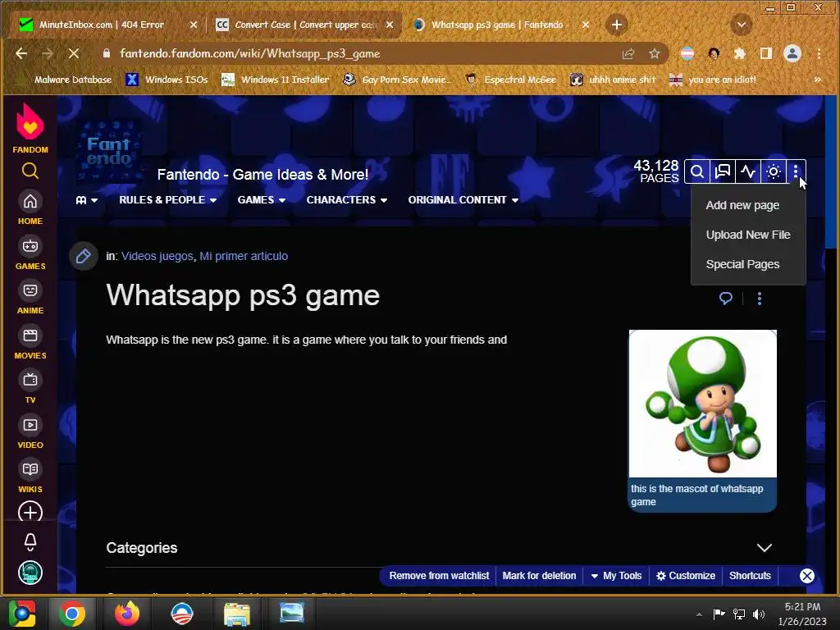
Task: Expand the Original Content menu
Action: click(463, 200)
